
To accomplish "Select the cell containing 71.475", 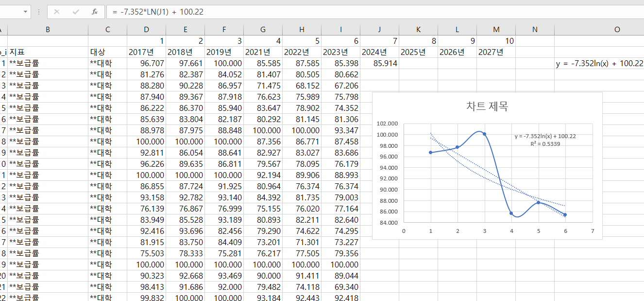I will 263,86.
